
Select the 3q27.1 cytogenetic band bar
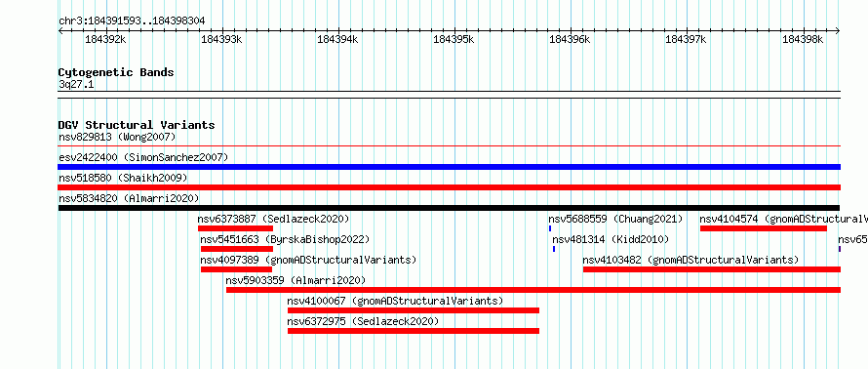(x=449, y=95)
